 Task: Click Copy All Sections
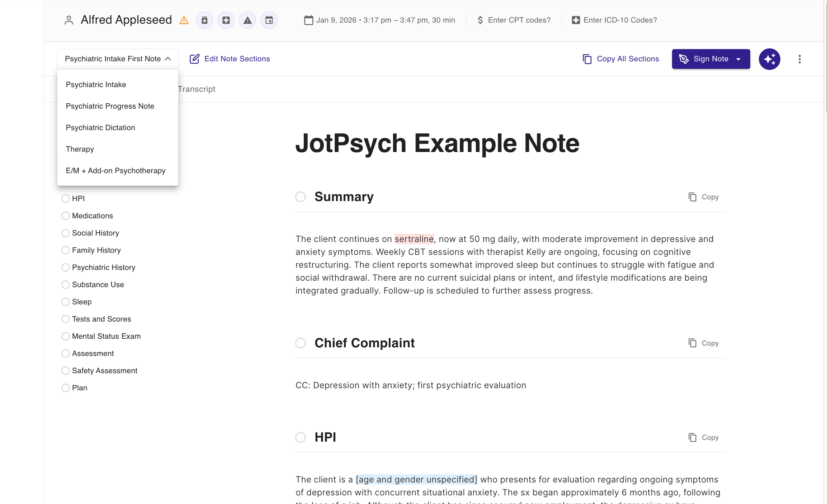pos(621,59)
